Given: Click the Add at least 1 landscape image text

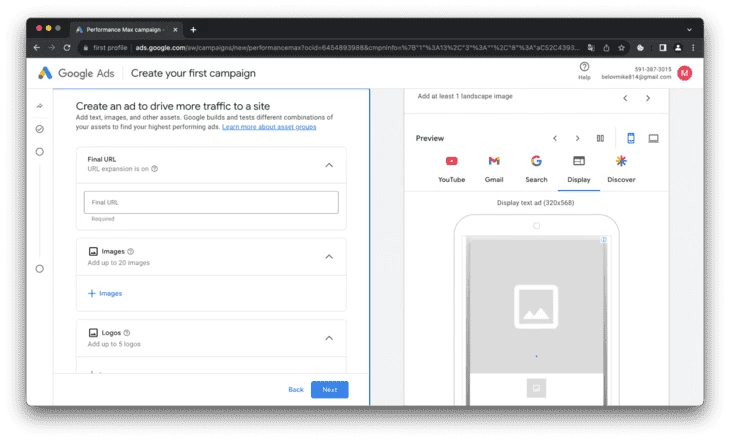Looking at the screenshot, I should (x=465, y=96).
